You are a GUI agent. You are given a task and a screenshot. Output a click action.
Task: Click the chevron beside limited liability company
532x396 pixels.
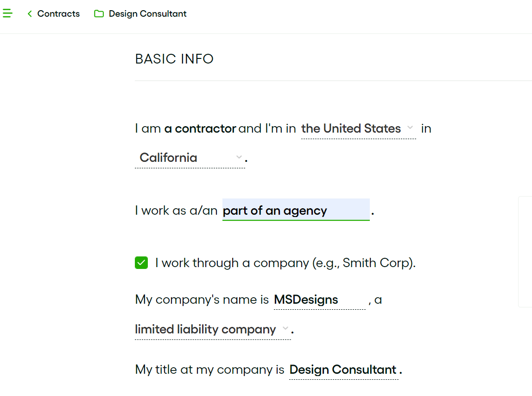pos(285,329)
